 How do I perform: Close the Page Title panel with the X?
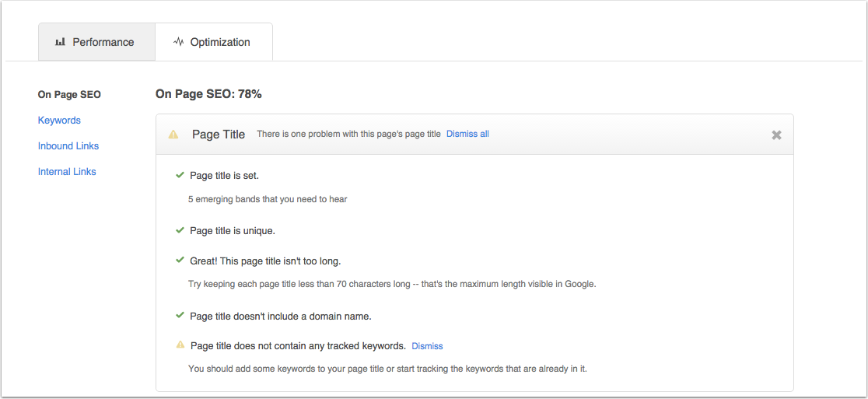(x=777, y=135)
